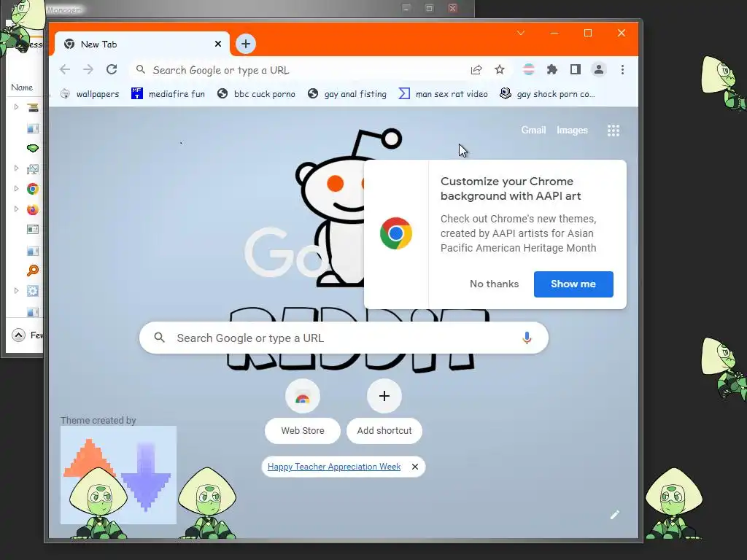
Task: Dismiss the Teacher Appreciation Week chip
Action: click(415, 467)
